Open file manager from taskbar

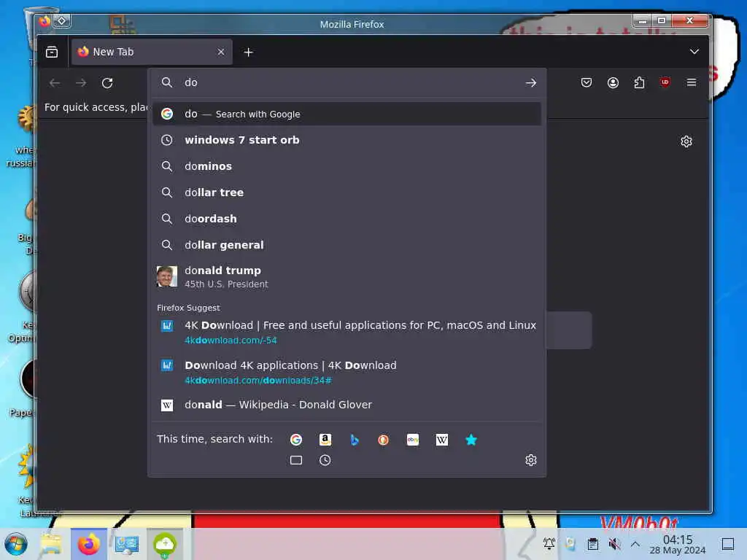tap(51, 544)
